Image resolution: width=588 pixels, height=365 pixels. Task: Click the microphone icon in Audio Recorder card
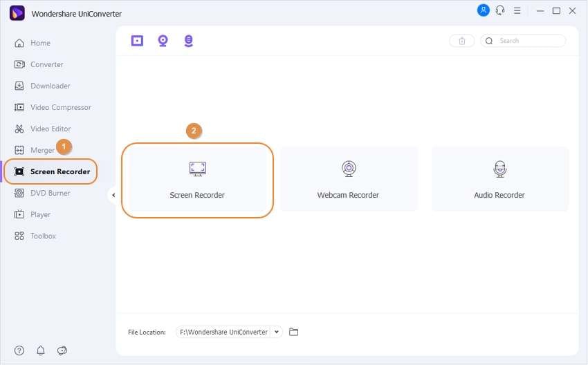[x=500, y=169]
